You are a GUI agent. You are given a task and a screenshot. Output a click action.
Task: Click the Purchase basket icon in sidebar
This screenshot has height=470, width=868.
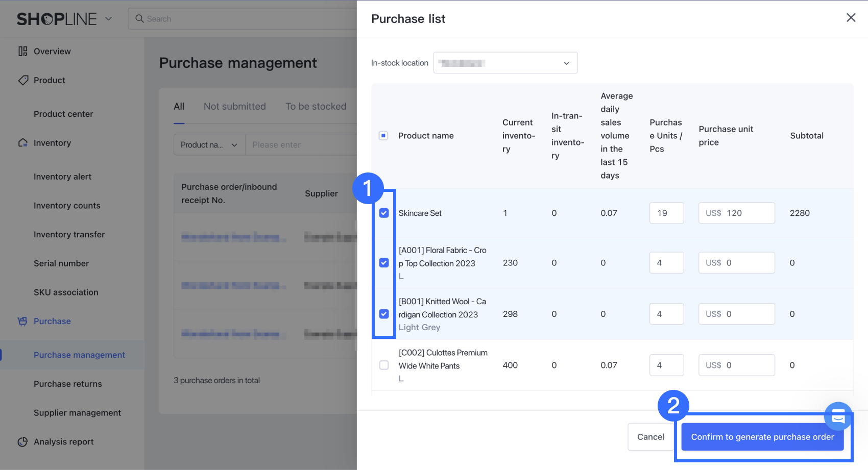(x=22, y=321)
